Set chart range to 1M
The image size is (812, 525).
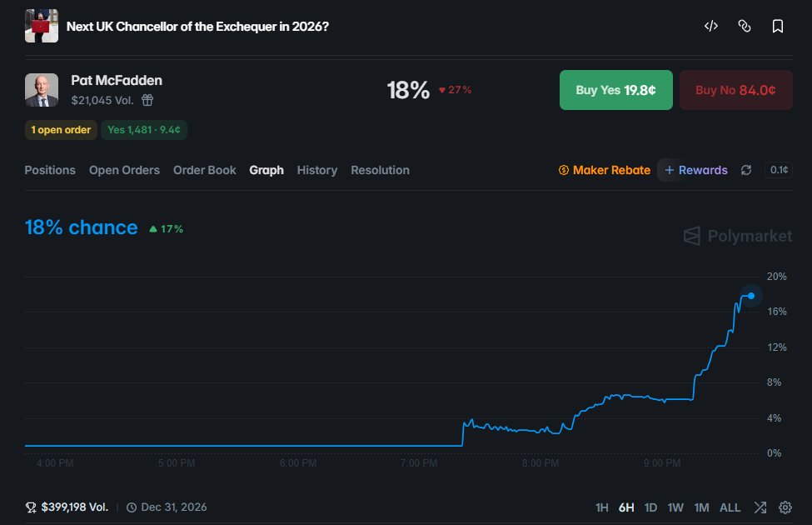tap(702, 507)
